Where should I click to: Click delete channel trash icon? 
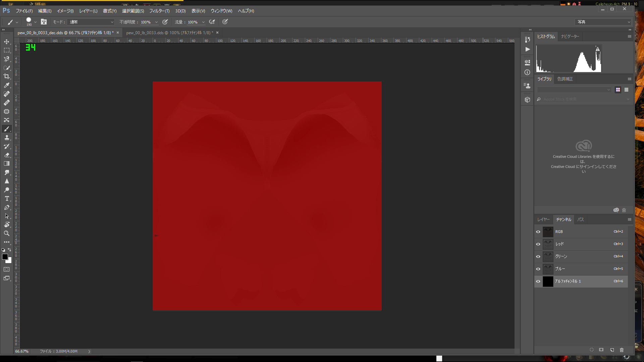coord(622,350)
